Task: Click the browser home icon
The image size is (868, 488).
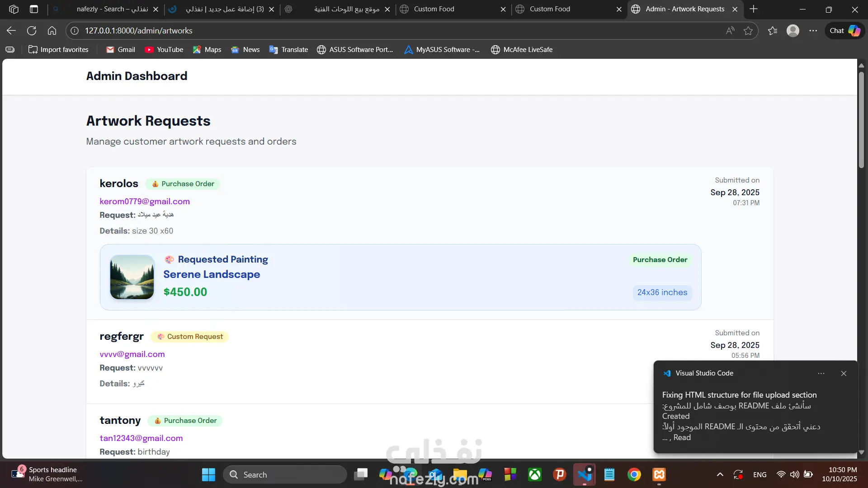Action: point(52,31)
